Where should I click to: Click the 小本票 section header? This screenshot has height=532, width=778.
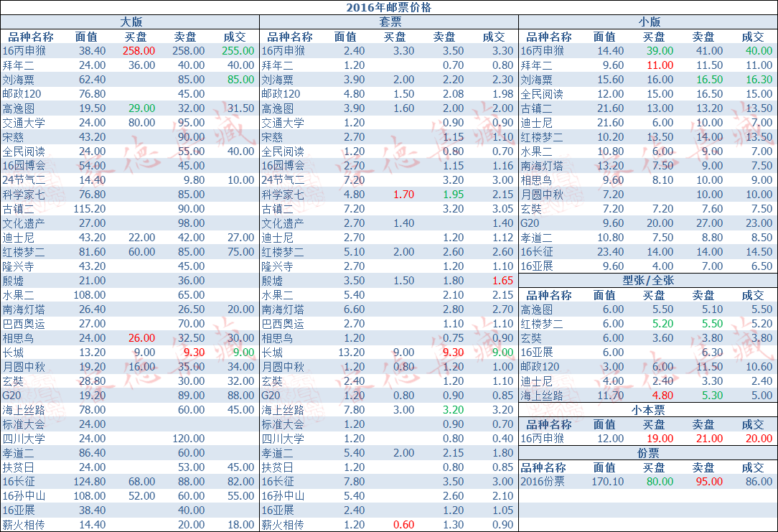tap(648, 411)
